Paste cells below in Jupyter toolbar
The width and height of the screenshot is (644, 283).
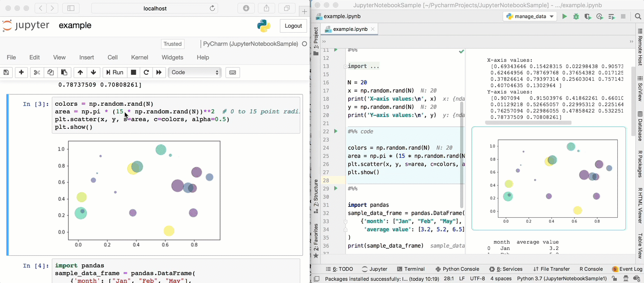click(64, 72)
